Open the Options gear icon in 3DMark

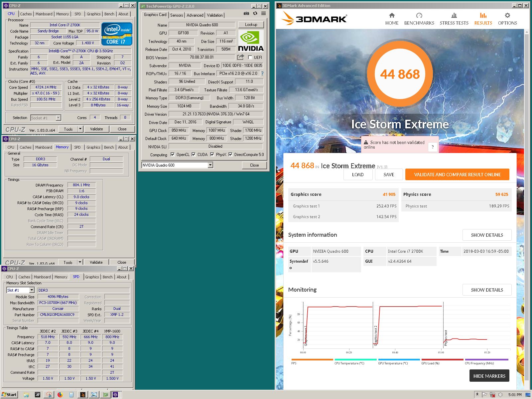(507, 15)
